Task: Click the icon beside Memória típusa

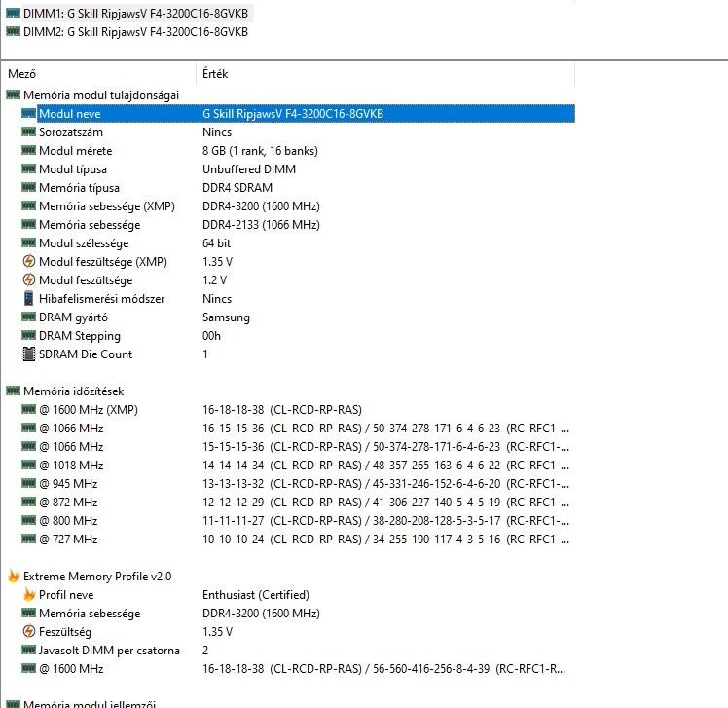Action: coord(29,187)
